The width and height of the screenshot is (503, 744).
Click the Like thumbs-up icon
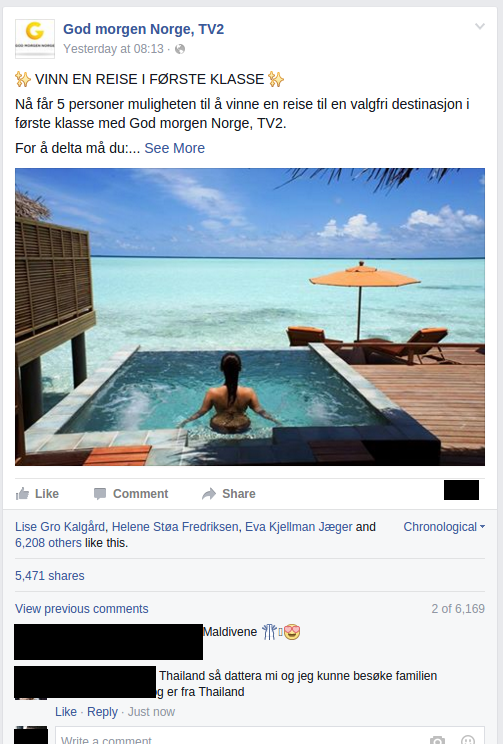pos(22,494)
